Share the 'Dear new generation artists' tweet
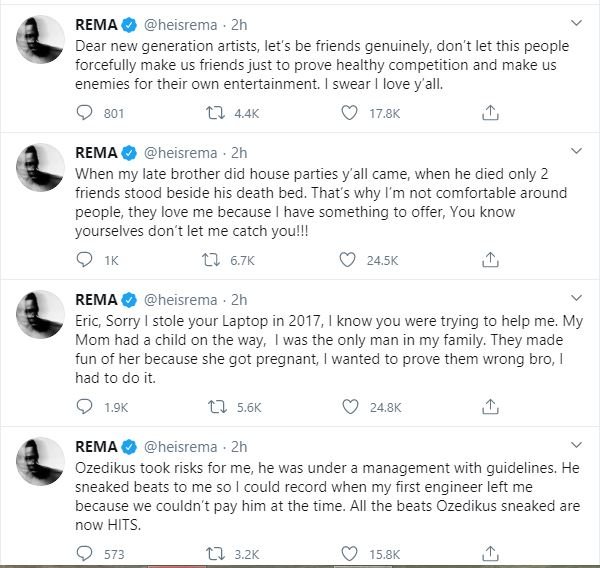The height and width of the screenshot is (568, 600). [x=490, y=113]
